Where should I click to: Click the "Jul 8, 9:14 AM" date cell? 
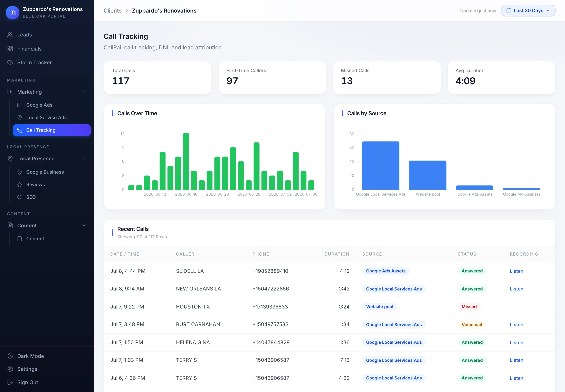coord(127,289)
